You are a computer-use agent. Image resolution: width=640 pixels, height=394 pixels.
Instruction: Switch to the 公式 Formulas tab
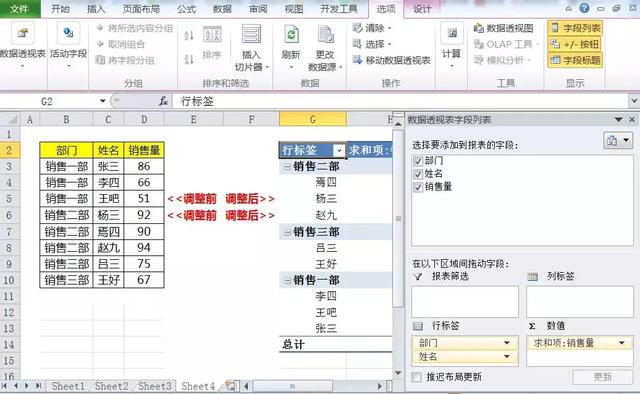click(x=187, y=9)
